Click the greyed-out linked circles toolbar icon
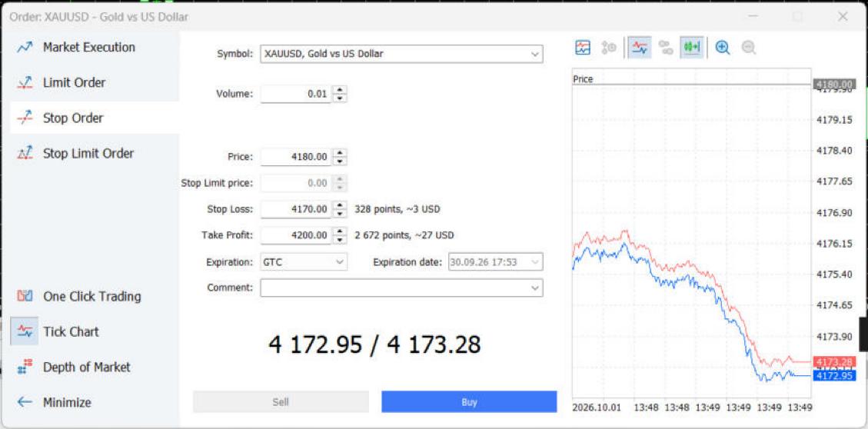 point(665,48)
